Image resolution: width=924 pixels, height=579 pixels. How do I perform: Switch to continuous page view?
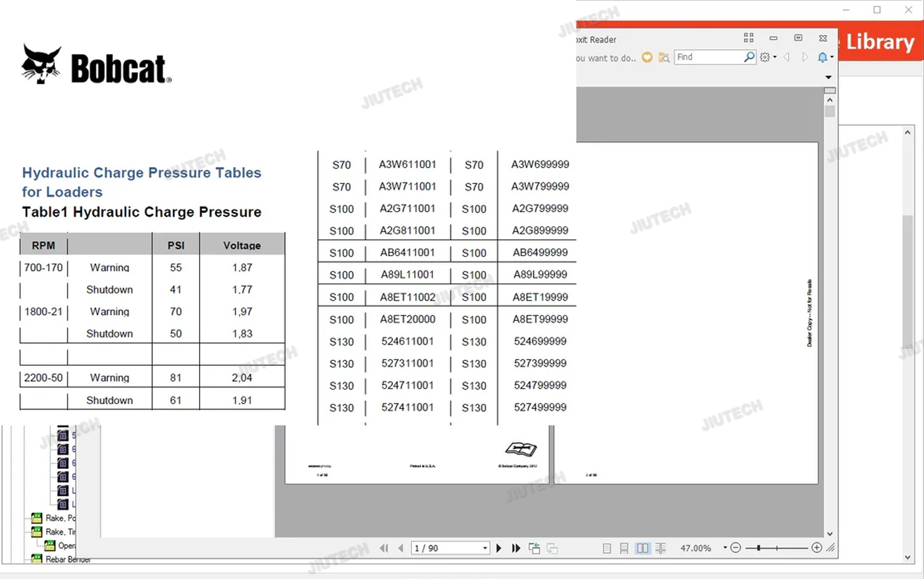click(x=624, y=548)
